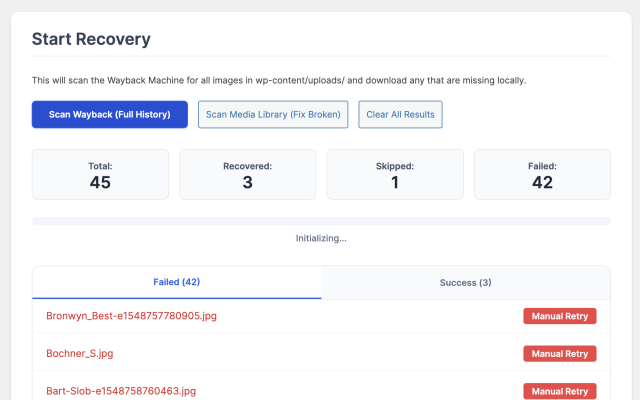Click Scan Wayback (Full History) button
The image size is (640, 400).
click(x=110, y=114)
